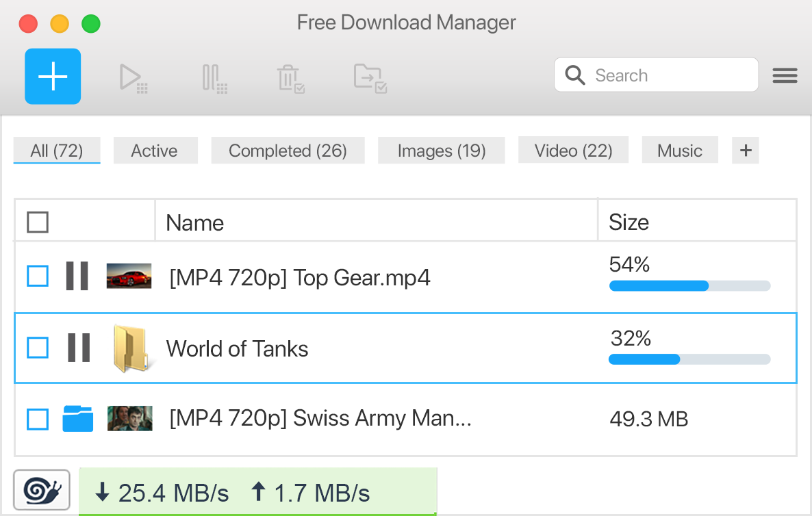Image resolution: width=812 pixels, height=516 pixels.
Task: Select the Music filter
Action: pyautogui.click(x=680, y=150)
